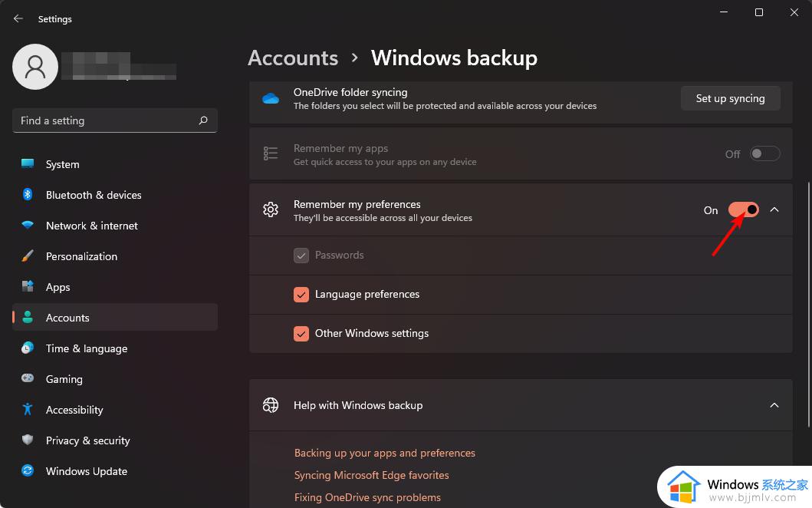Image resolution: width=812 pixels, height=508 pixels.
Task: Click the Help with Windows backup heading
Action: tap(358, 405)
